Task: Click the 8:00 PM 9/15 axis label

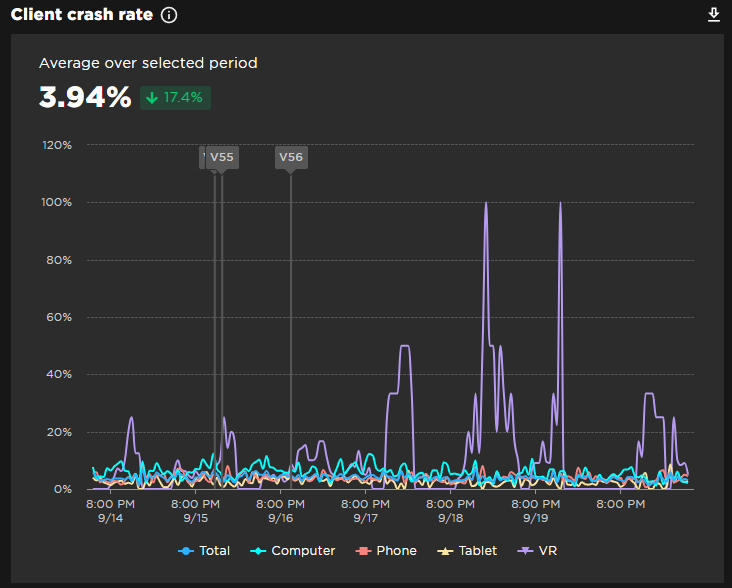Action: (x=195, y=511)
